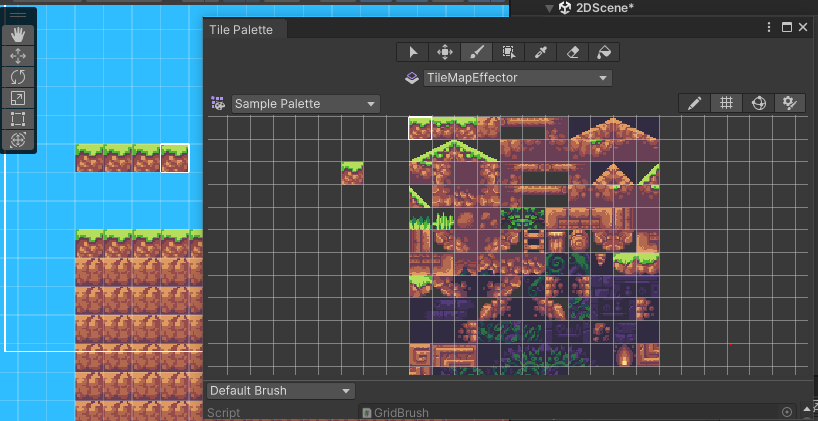
Task: Open the Sample Palette dropdown
Action: pos(306,104)
